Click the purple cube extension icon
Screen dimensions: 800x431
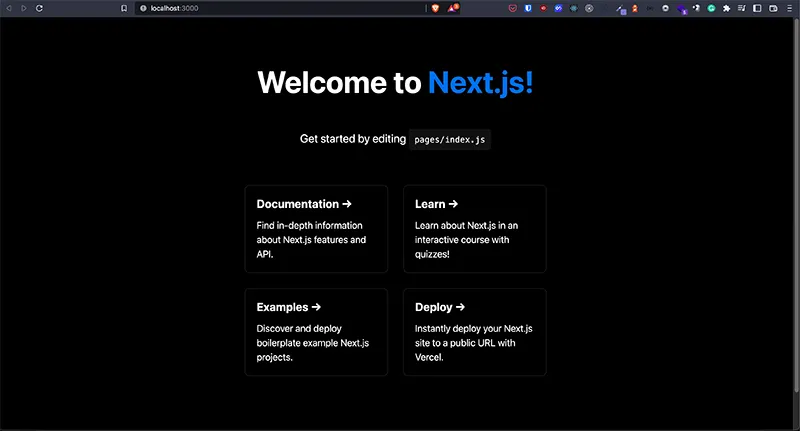[x=682, y=9]
